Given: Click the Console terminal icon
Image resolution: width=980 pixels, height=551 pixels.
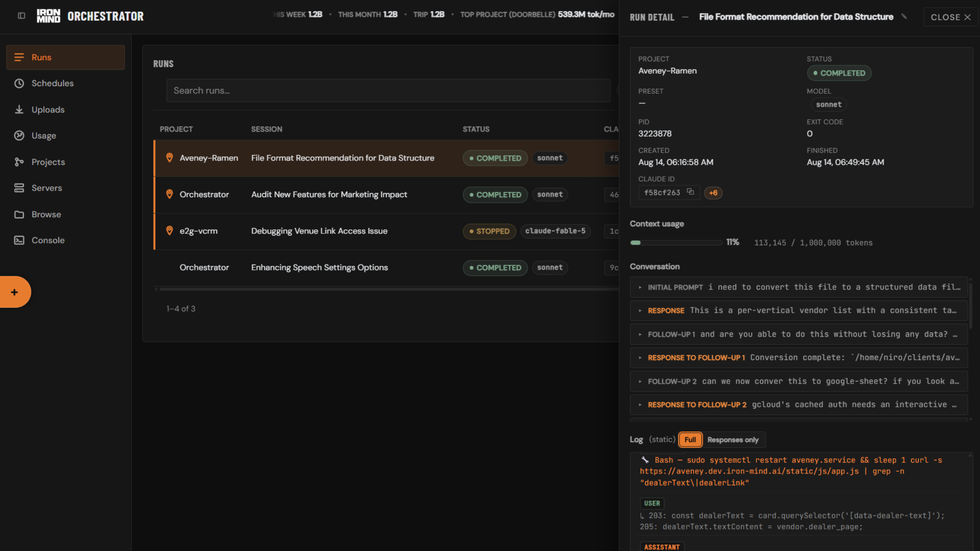Looking at the screenshot, I should tap(19, 240).
